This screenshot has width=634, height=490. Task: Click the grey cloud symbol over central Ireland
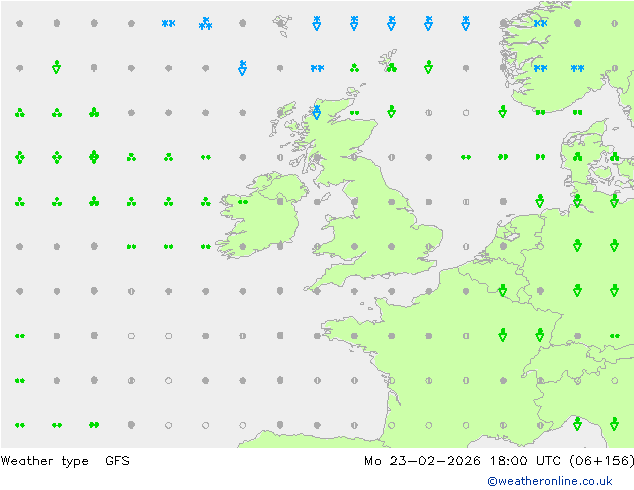pyautogui.click(x=280, y=201)
